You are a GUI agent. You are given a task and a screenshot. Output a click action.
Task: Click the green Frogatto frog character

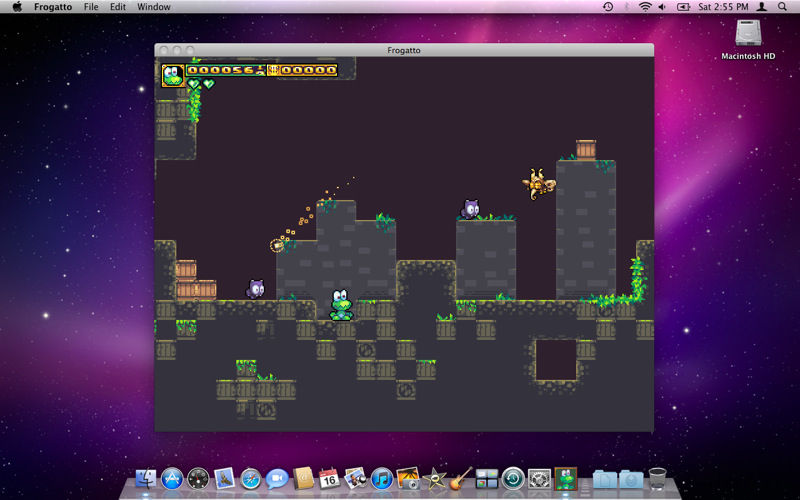point(341,305)
